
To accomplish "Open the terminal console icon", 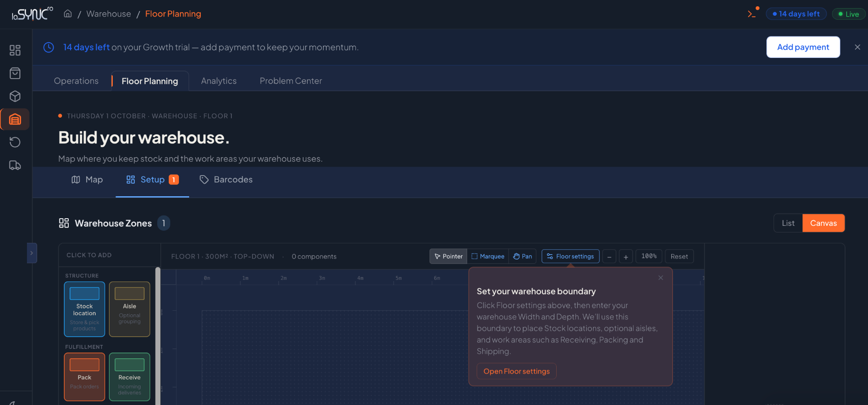I will pos(752,14).
